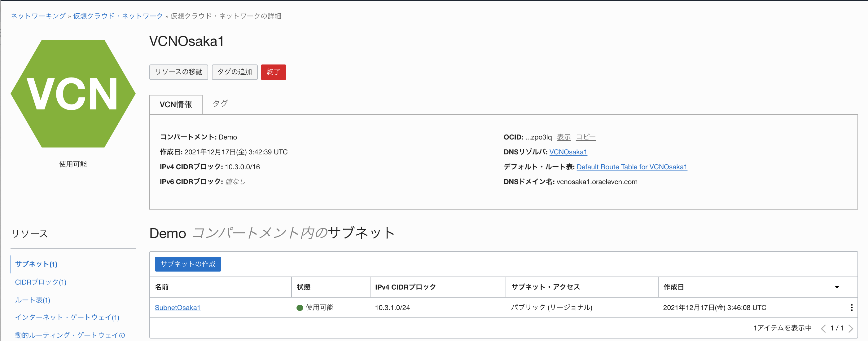The height and width of the screenshot is (341, 868).
Task: Open the OCID 表示 link to reveal full OCID
Action: [564, 137]
